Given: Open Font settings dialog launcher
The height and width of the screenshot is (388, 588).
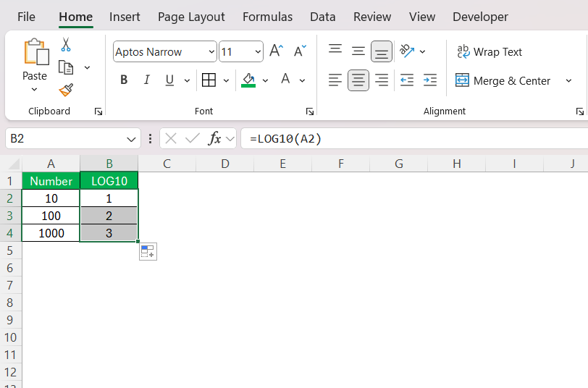Looking at the screenshot, I should coord(310,111).
